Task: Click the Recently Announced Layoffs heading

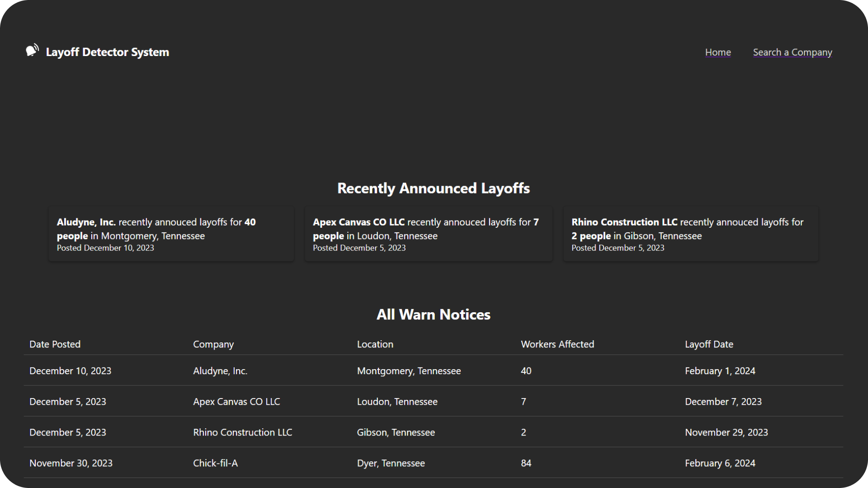Action: (433, 188)
